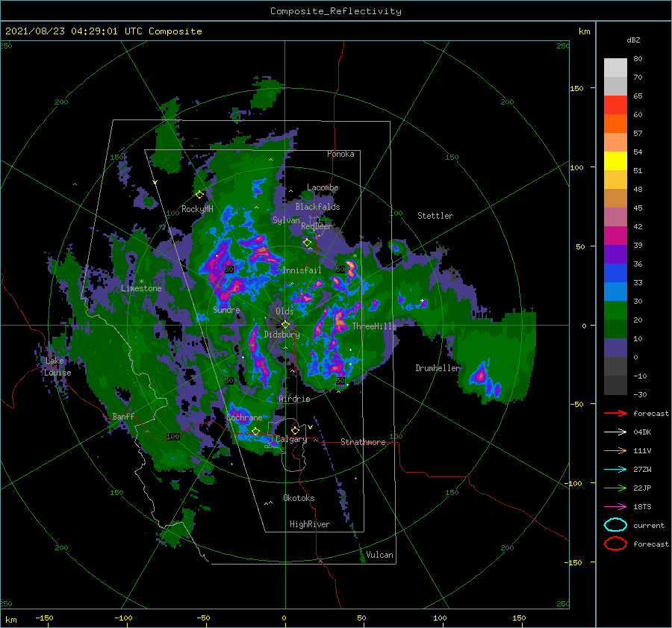This screenshot has height=628, width=672.
Task: Select the red 60 dBZ color swatch
Action: [x=615, y=105]
